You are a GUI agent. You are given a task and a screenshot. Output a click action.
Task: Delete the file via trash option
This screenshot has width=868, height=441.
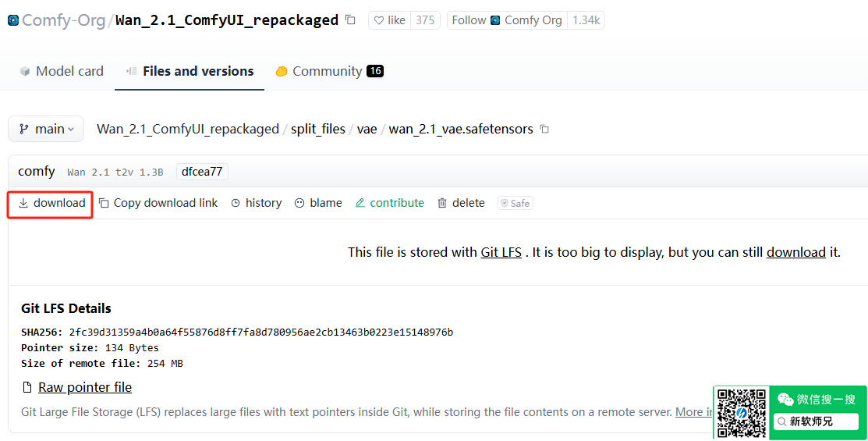[x=461, y=203]
